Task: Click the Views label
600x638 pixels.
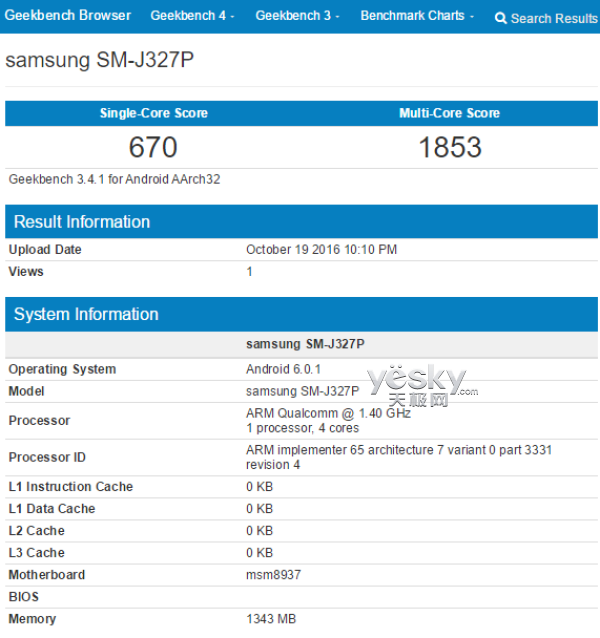Action: tap(26, 271)
